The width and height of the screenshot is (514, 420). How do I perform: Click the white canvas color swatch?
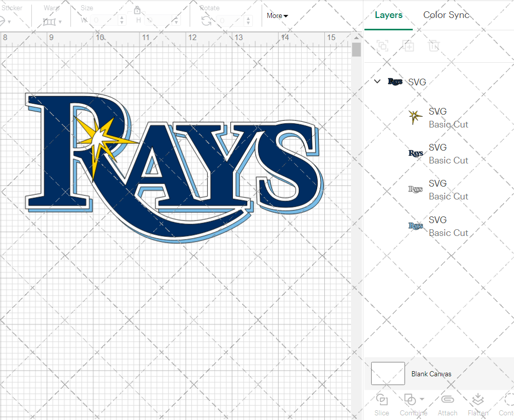pyautogui.click(x=388, y=374)
